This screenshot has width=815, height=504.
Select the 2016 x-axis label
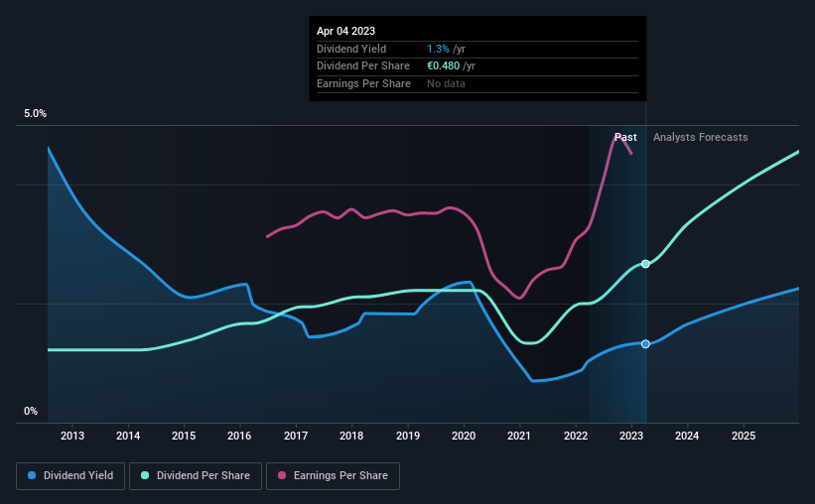(x=239, y=436)
